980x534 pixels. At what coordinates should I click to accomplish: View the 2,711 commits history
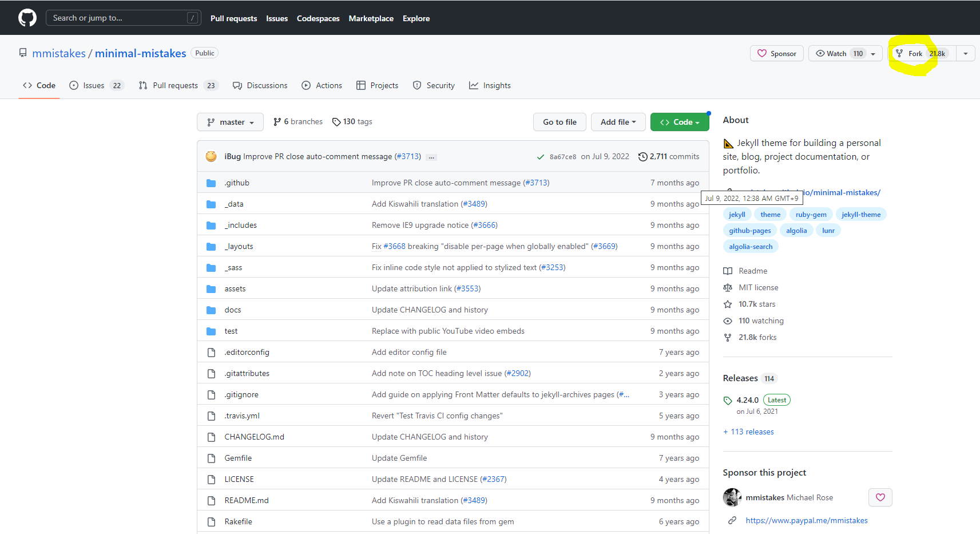[x=669, y=156]
